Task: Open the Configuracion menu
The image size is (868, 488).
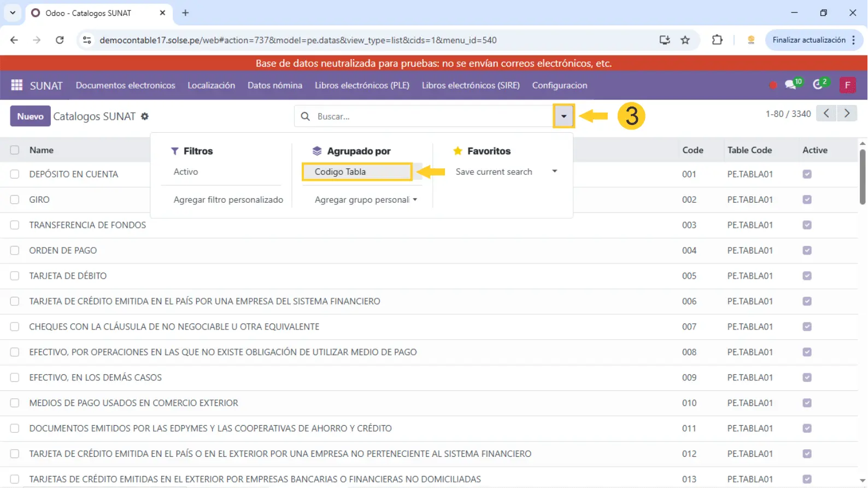Action: pos(560,85)
